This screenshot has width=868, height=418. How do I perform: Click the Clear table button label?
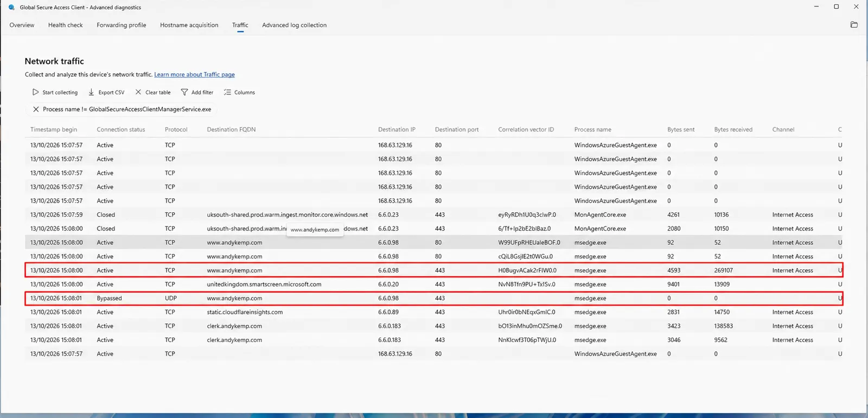(x=158, y=92)
